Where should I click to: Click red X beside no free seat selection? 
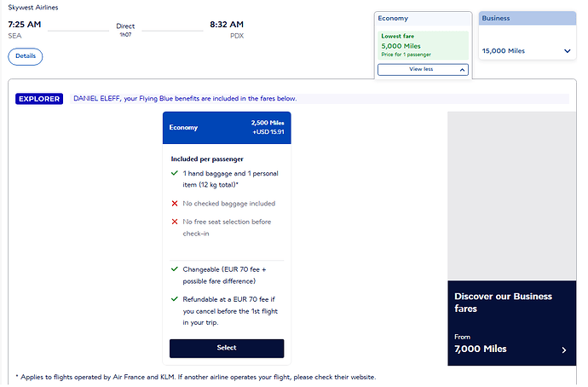(x=175, y=222)
